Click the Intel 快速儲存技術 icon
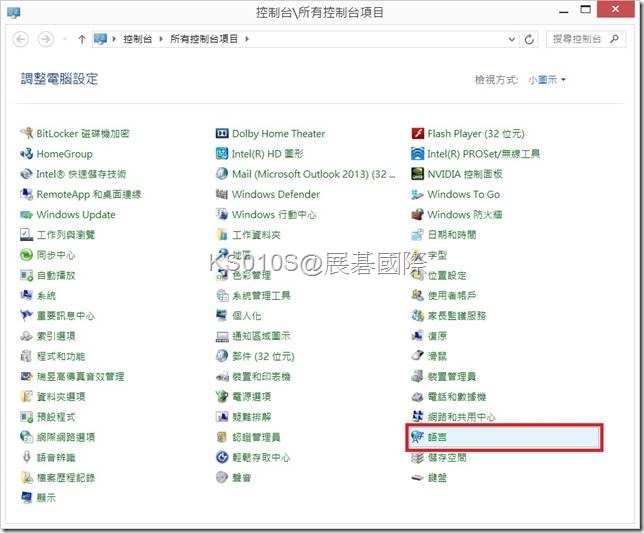 [x=27, y=174]
